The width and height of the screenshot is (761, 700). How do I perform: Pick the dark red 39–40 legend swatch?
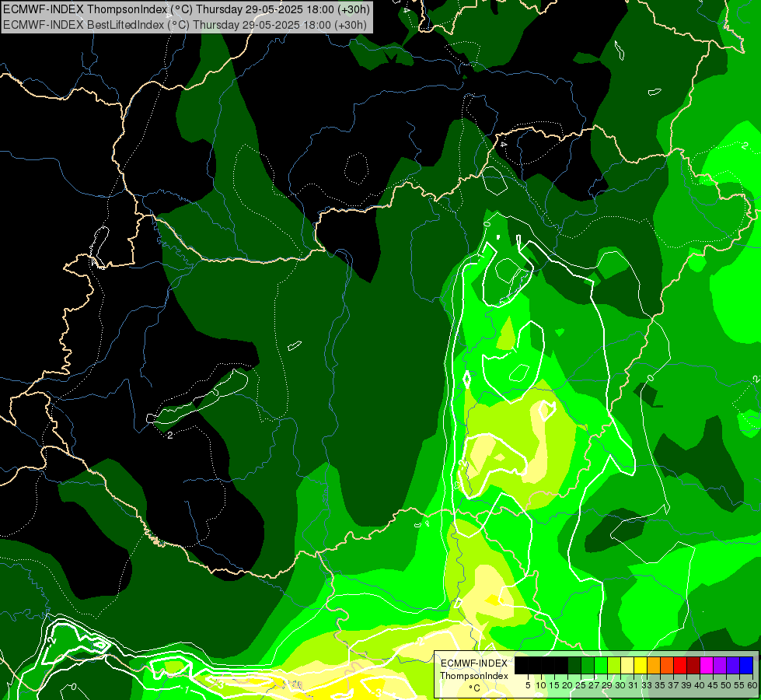click(x=693, y=665)
